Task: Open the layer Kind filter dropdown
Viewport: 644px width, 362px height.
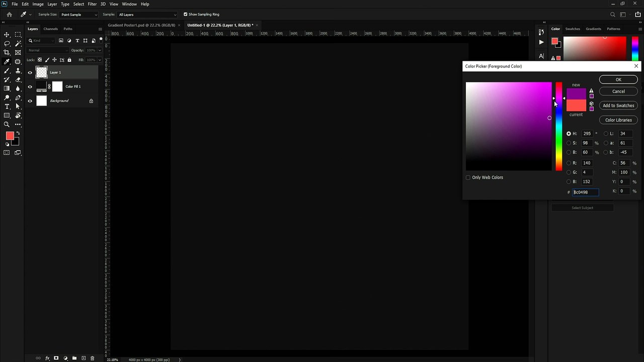Action: tap(41, 41)
